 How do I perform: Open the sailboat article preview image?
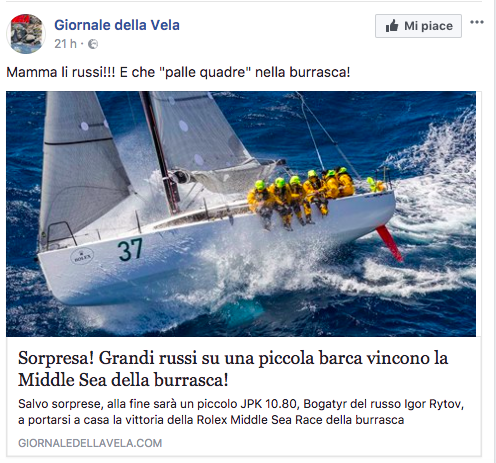click(241, 214)
